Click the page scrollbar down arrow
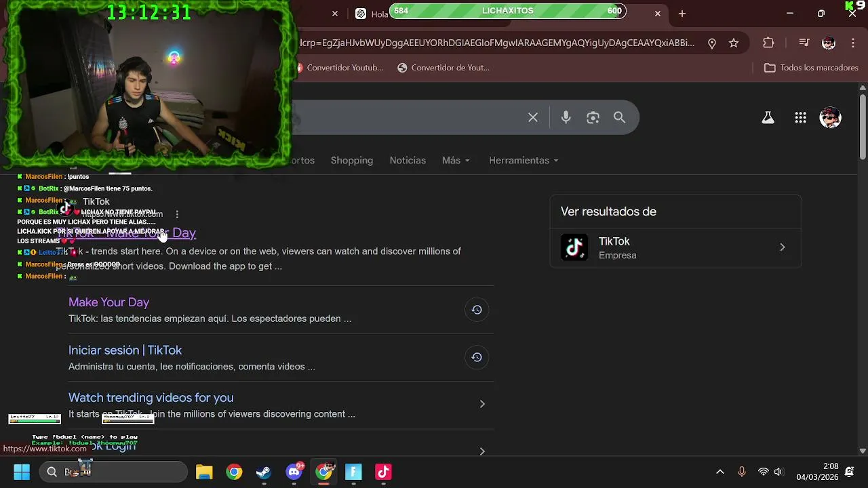 coord(863,451)
